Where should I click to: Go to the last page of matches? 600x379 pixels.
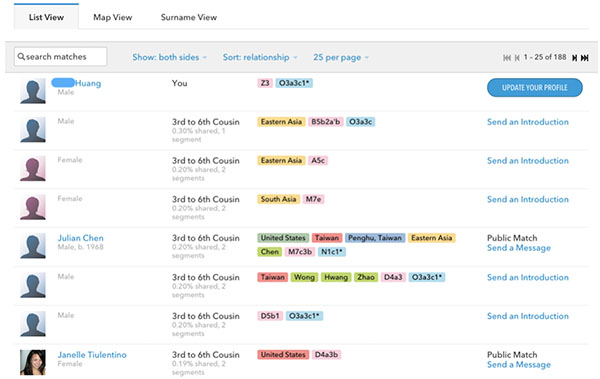pyautogui.click(x=585, y=58)
